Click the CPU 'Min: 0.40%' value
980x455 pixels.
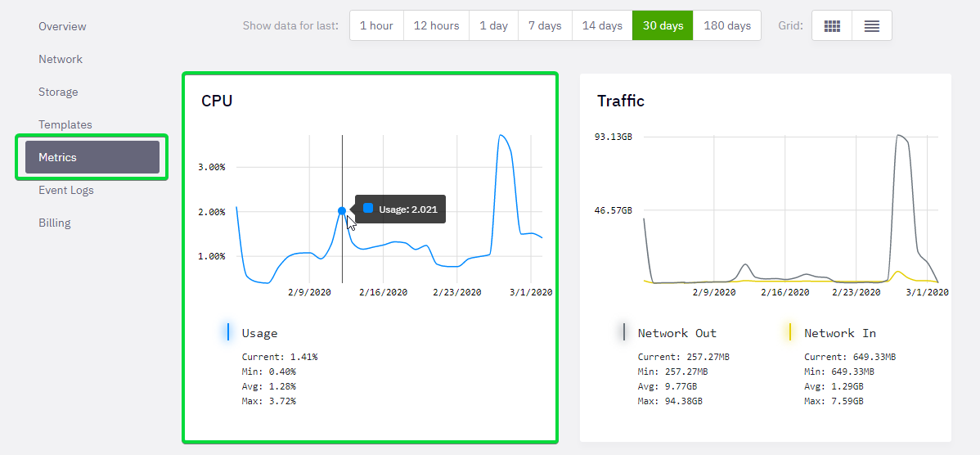(x=269, y=372)
